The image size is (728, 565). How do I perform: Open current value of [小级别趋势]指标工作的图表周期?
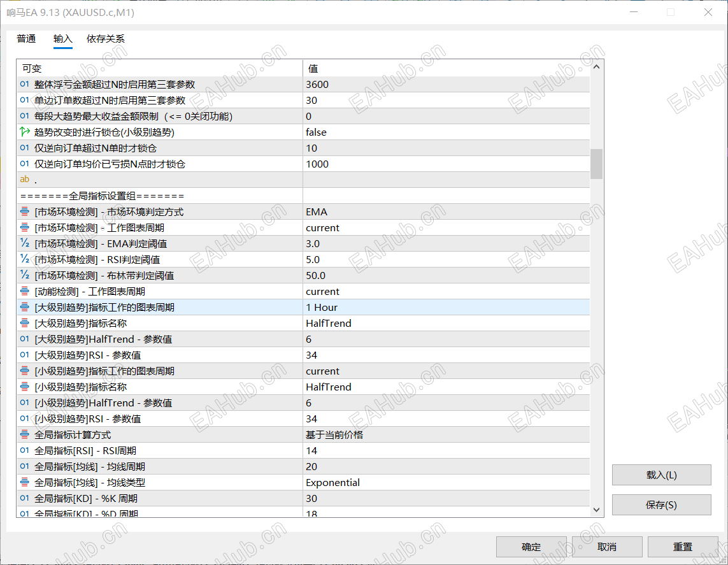click(x=446, y=371)
